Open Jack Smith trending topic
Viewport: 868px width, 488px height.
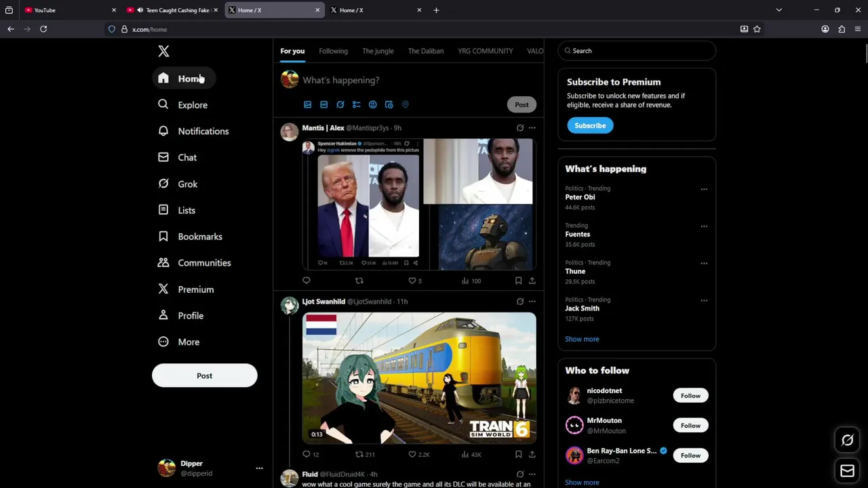(x=582, y=308)
